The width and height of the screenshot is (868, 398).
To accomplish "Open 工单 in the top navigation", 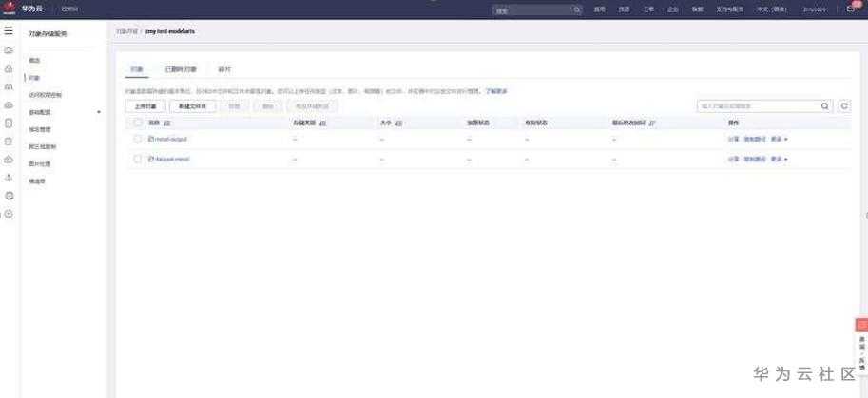I will pos(648,9).
